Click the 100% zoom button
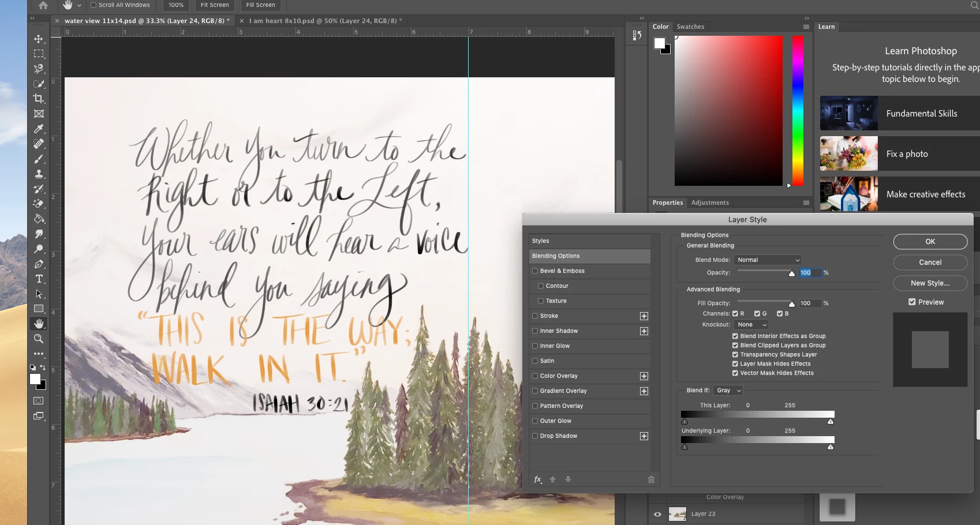The image size is (980, 525). (x=176, y=5)
